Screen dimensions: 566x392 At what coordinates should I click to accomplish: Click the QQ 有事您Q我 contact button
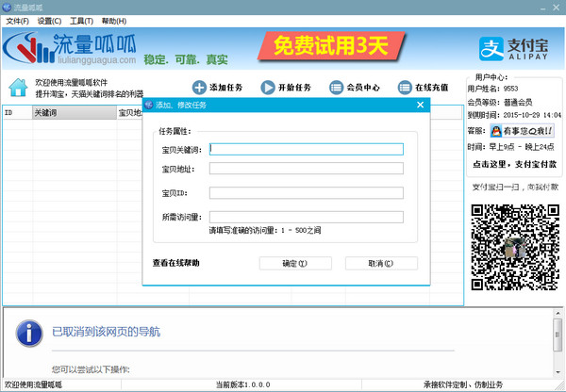pos(523,131)
